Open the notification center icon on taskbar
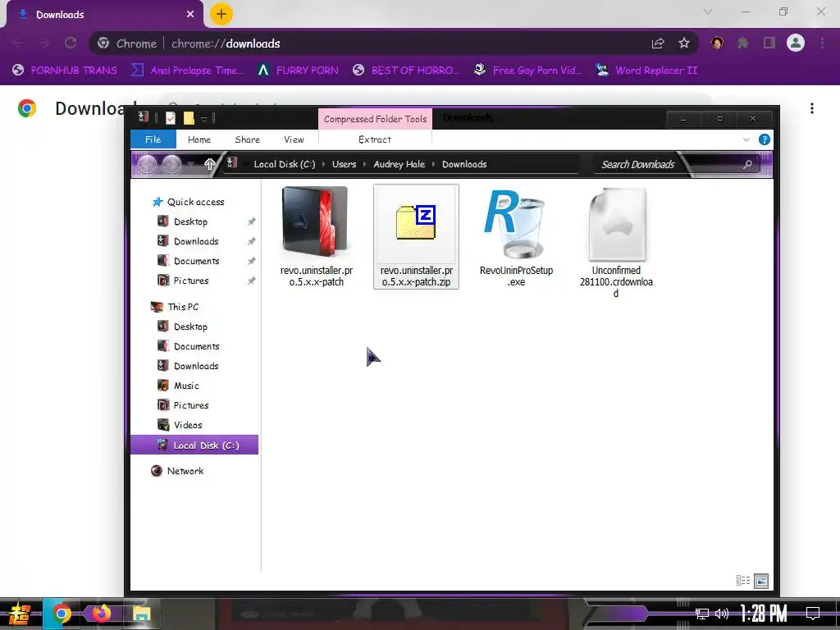 (x=813, y=613)
